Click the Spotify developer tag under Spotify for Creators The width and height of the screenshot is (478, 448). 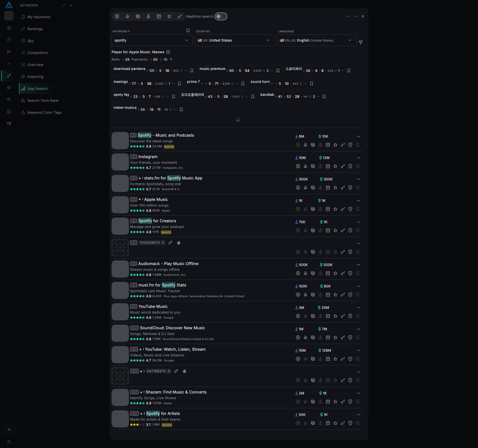click(166, 232)
